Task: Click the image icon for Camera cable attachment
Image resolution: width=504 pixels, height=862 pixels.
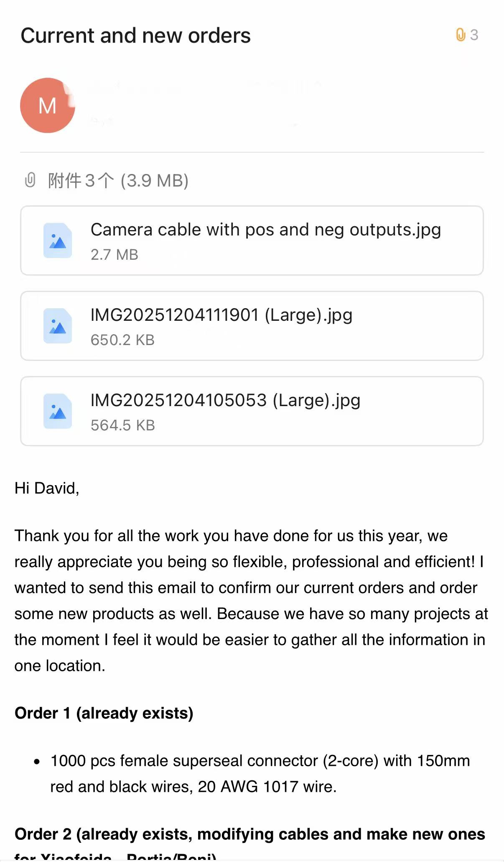Action: click(x=58, y=240)
